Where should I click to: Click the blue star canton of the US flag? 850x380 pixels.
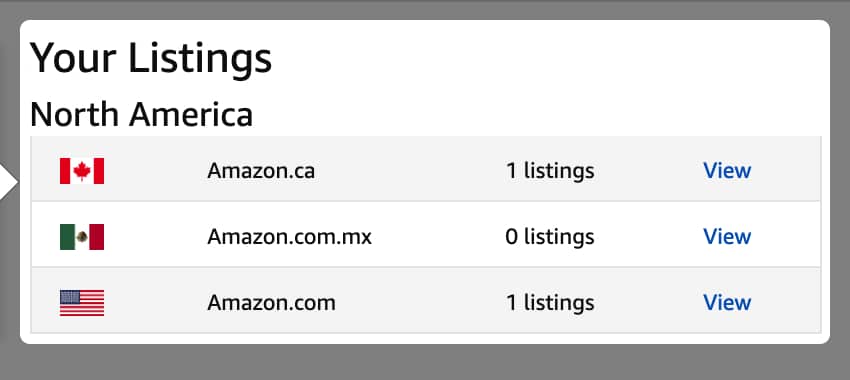pos(69,297)
